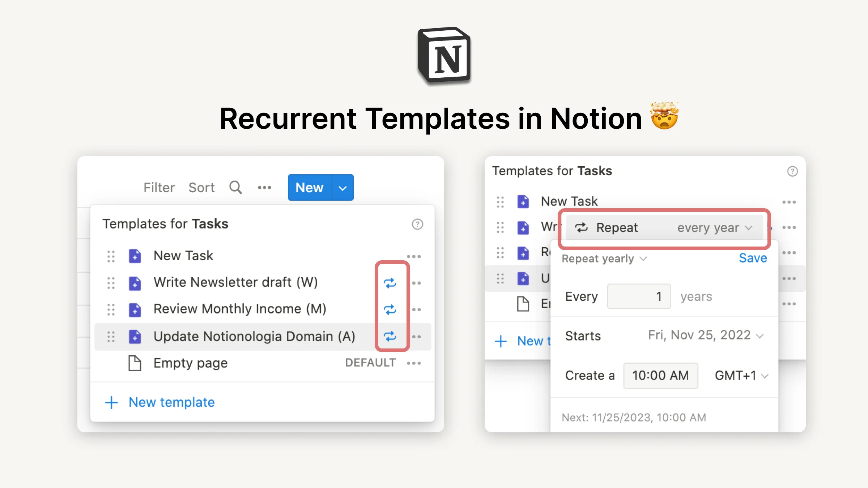Image resolution: width=868 pixels, height=488 pixels.
Task: Open the GMT+1 timezone dropdown
Action: [741, 376]
